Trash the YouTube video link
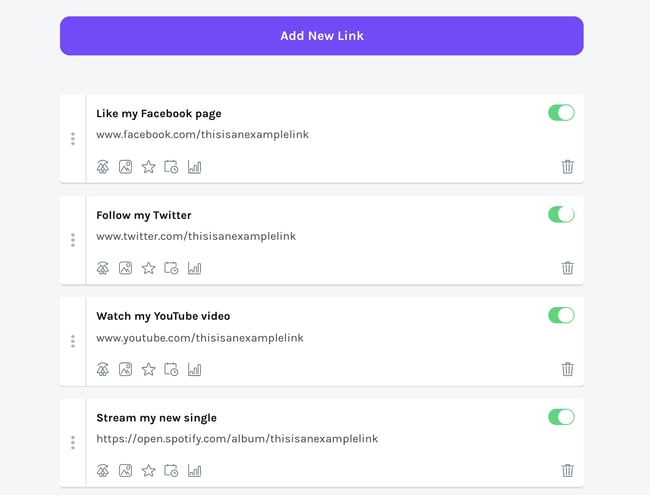The height and width of the screenshot is (495, 650). (x=568, y=369)
